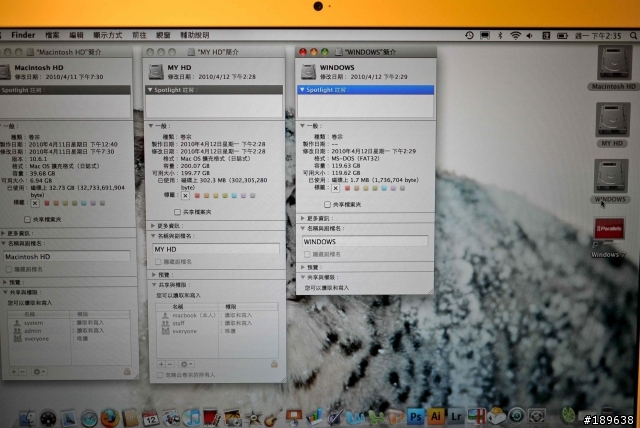Click the lock icon in MY HD window
Image resolution: width=640 pixels, height=428 pixels.
coord(274,364)
